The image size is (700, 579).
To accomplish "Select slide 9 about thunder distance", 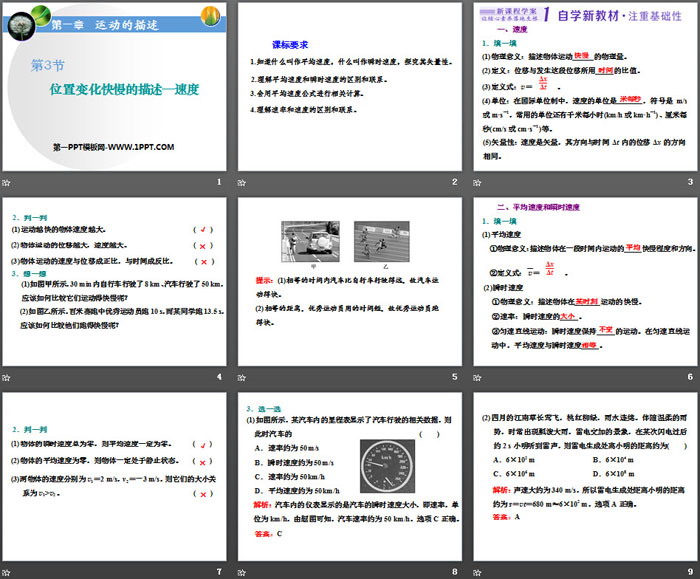I will (583, 476).
